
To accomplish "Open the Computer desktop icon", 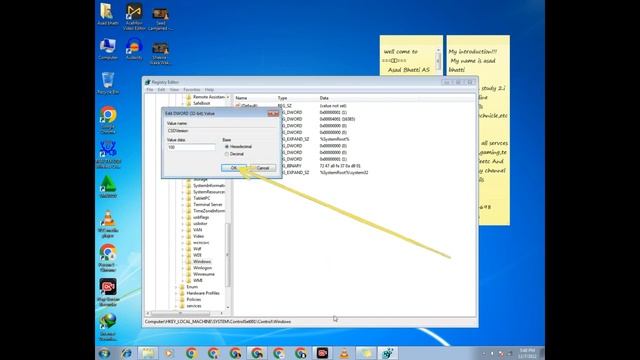I will click(108, 49).
